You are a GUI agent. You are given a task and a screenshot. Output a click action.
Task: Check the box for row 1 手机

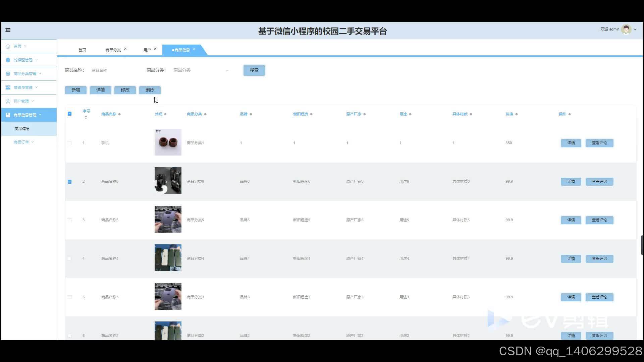click(70, 143)
